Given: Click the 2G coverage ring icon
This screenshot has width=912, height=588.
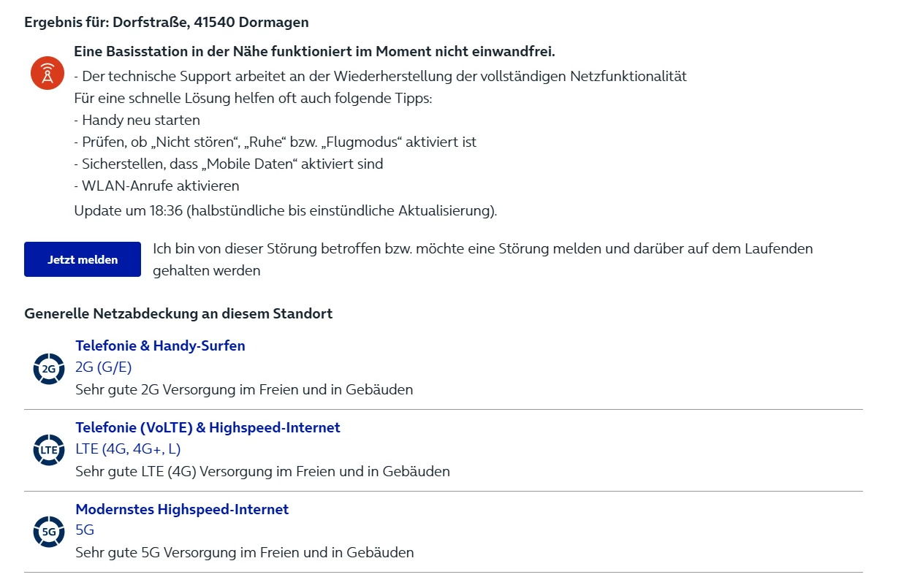Looking at the screenshot, I should tap(49, 369).
